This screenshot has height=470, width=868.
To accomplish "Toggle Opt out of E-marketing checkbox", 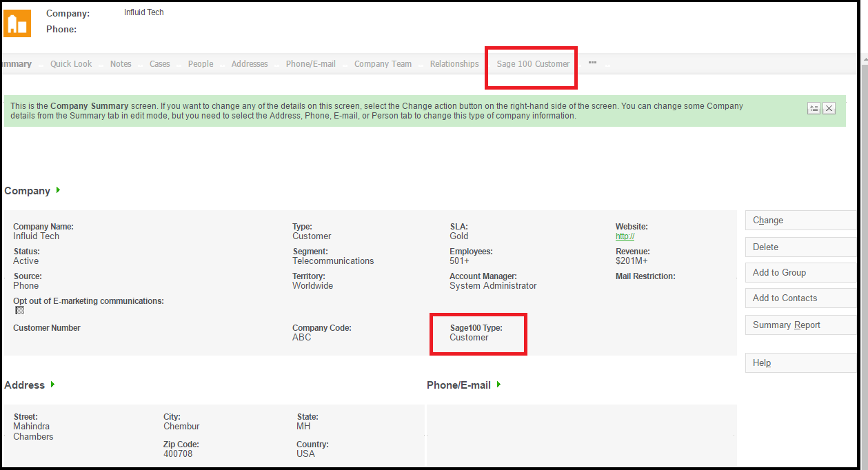I will click(x=20, y=311).
